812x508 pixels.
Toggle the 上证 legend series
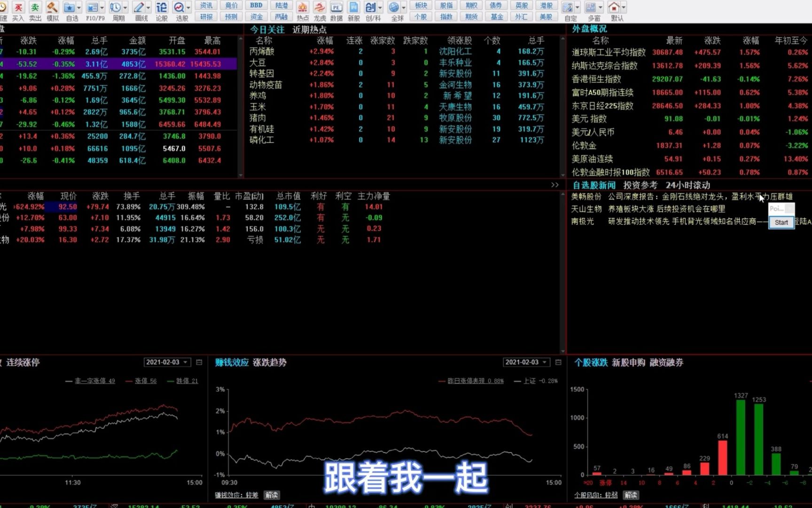click(x=536, y=381)
